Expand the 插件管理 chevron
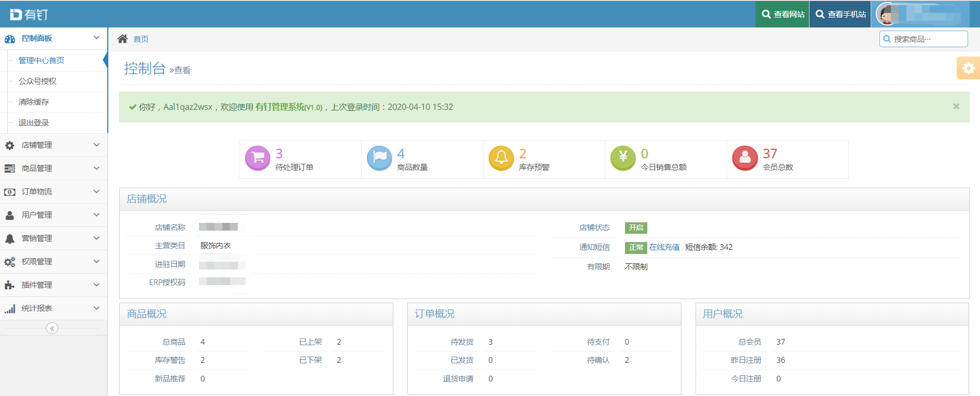The height and width of the screenshot is (396, 980). [x=96, y=285]
